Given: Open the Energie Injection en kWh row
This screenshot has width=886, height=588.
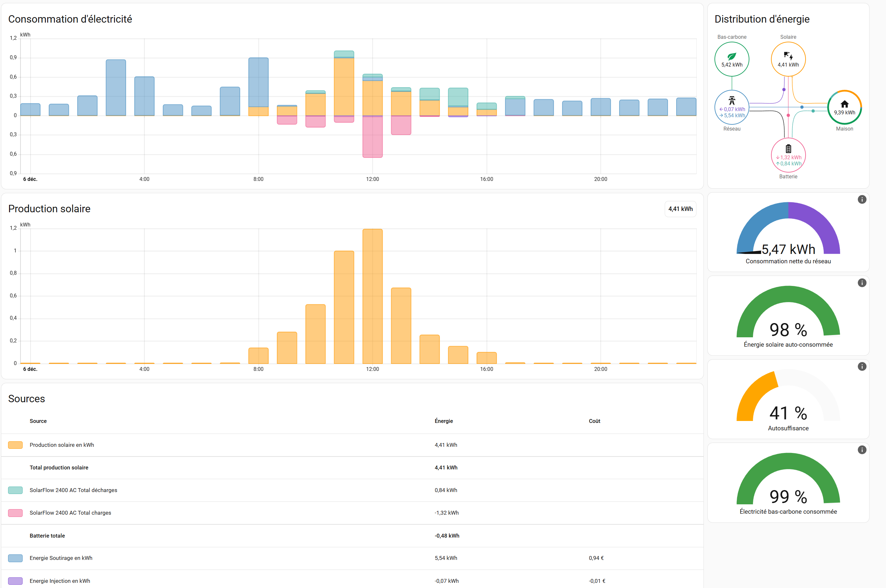Looking at the screenshot, I should click(60, 581).
